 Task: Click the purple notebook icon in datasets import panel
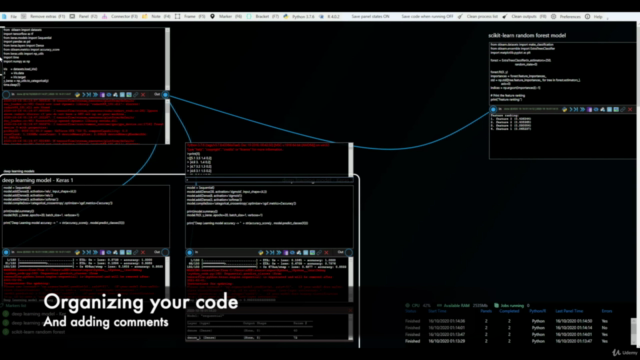point(102,95)
